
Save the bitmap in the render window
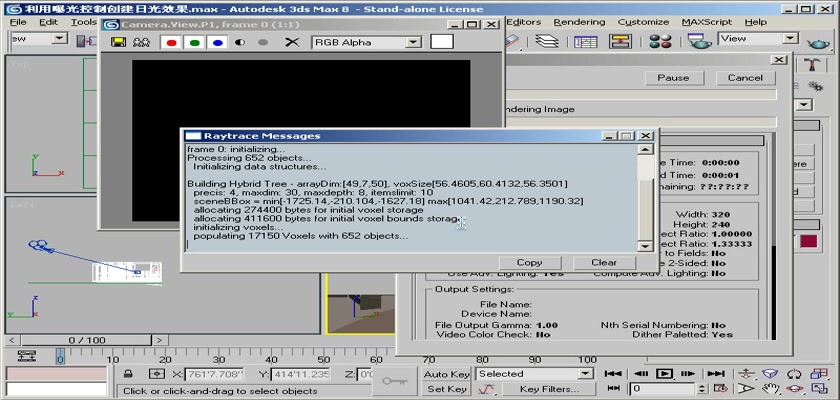[117, 42]
